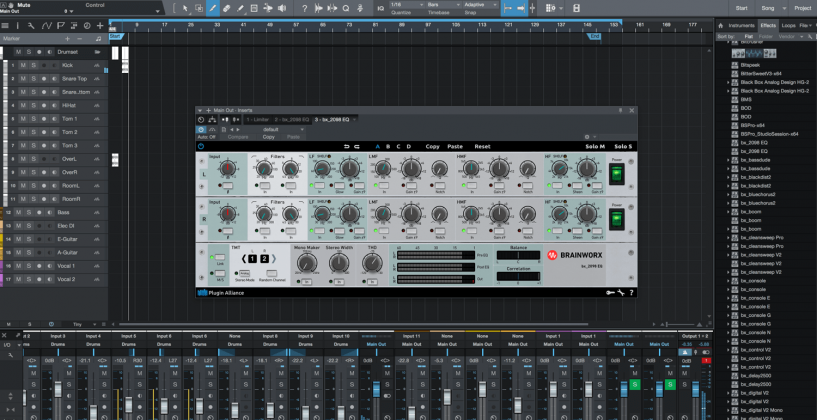Open the Instruments browser tab
Viewport: 817px width, 420px height.
point(741,26)
